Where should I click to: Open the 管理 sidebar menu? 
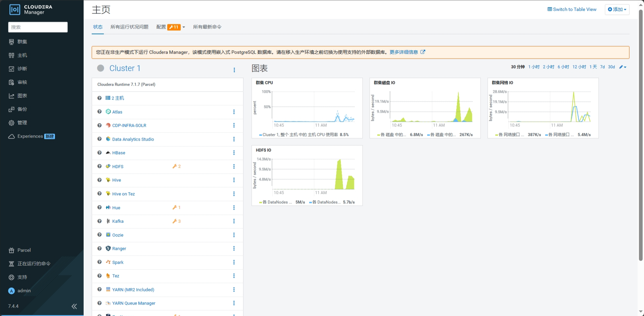tap(18, 123)
